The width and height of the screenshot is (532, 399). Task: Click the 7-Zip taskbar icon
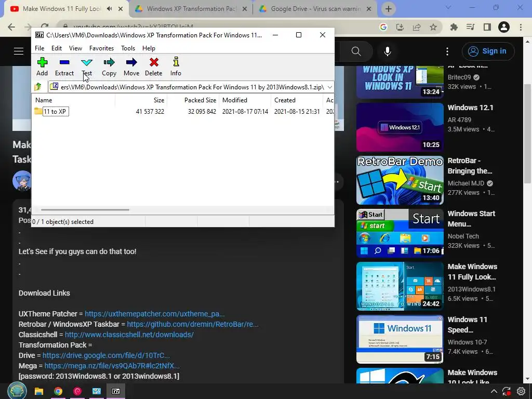point(116,392)
